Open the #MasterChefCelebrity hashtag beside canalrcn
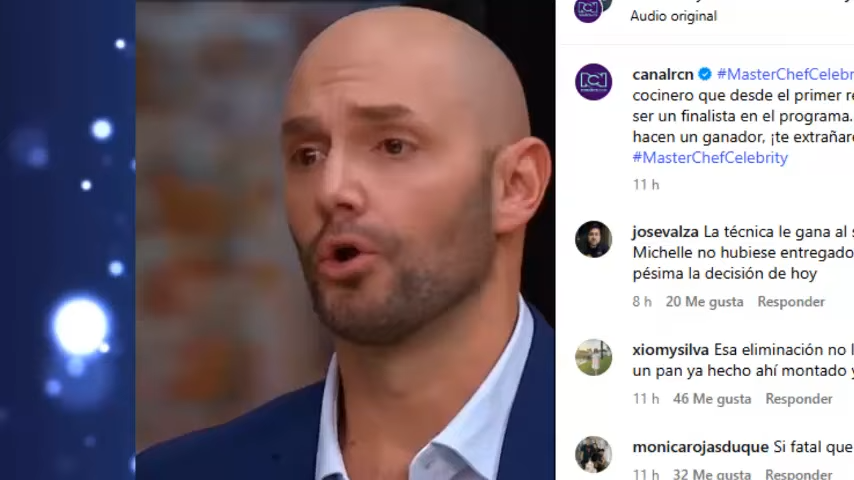 tap(785, 74)
